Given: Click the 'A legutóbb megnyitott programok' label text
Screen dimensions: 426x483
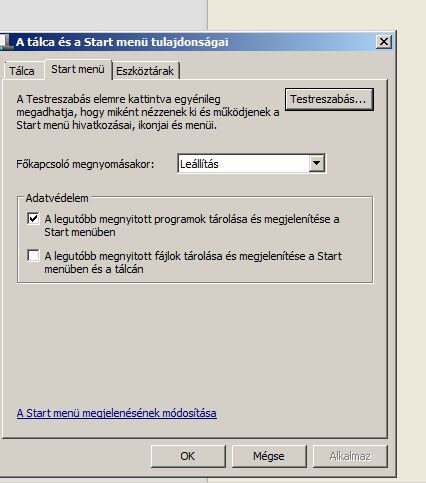Looking at the screenshot, I should click(x=192, y=225).
